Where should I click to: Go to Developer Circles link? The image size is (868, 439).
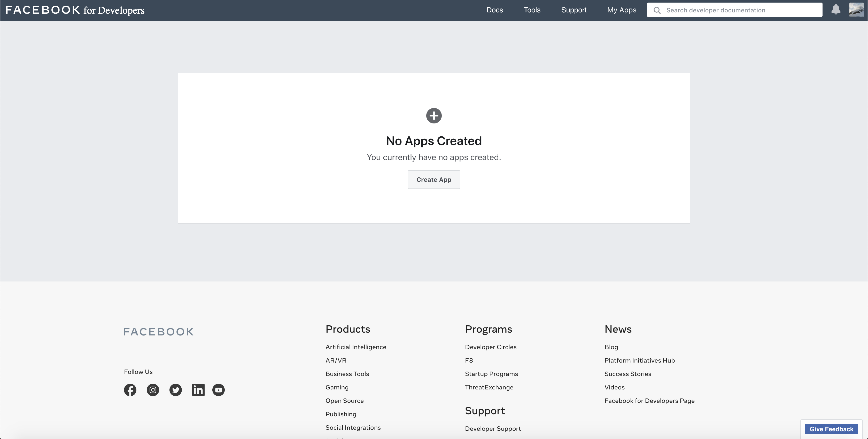pos(490,347)
